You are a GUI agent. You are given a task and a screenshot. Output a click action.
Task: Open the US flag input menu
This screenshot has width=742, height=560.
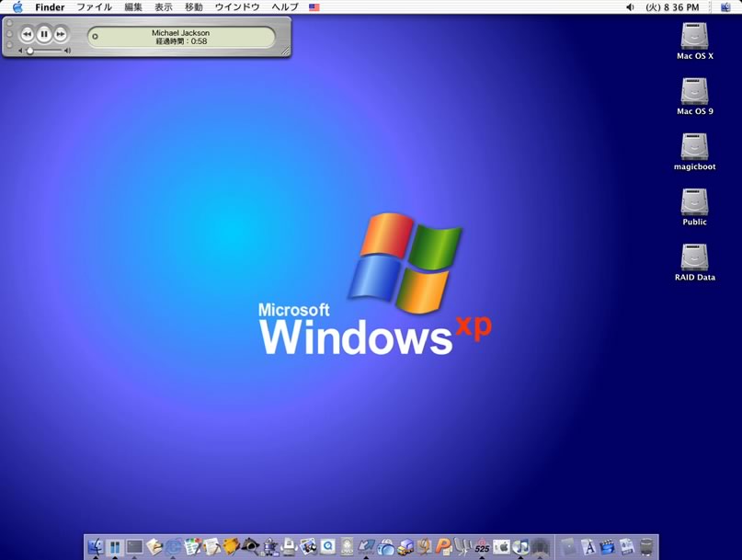click(x=314, y=7)
